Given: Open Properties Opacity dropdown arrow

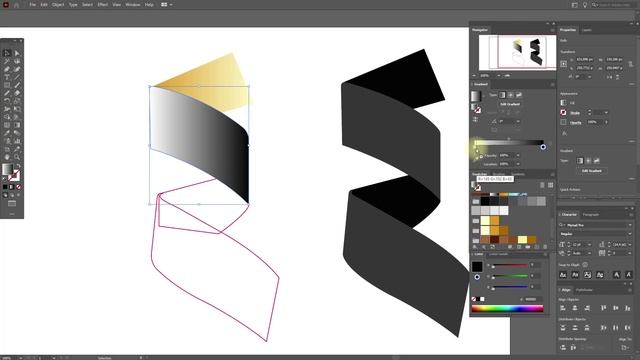Looking at the screenshot, I should (x=606, y=122).
